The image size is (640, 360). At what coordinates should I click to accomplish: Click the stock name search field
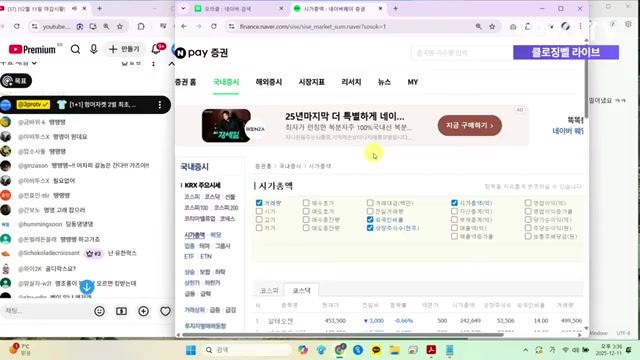tap(462, 53)
